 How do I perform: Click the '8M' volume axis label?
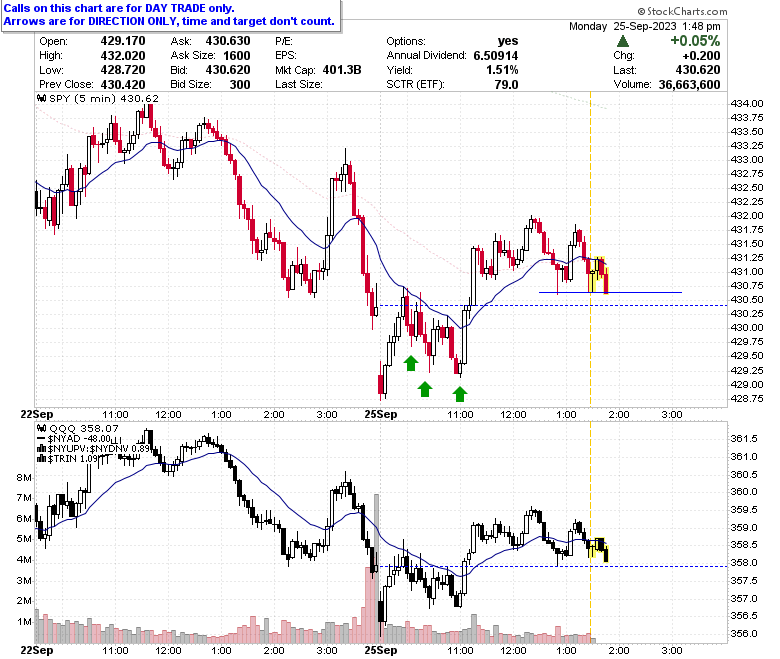pos(24,477)
